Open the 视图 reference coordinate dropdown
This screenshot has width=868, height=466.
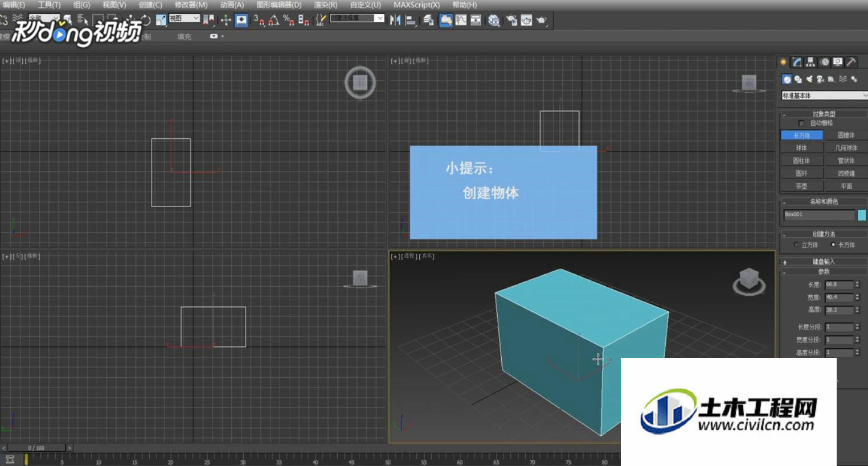pos(185,18)
